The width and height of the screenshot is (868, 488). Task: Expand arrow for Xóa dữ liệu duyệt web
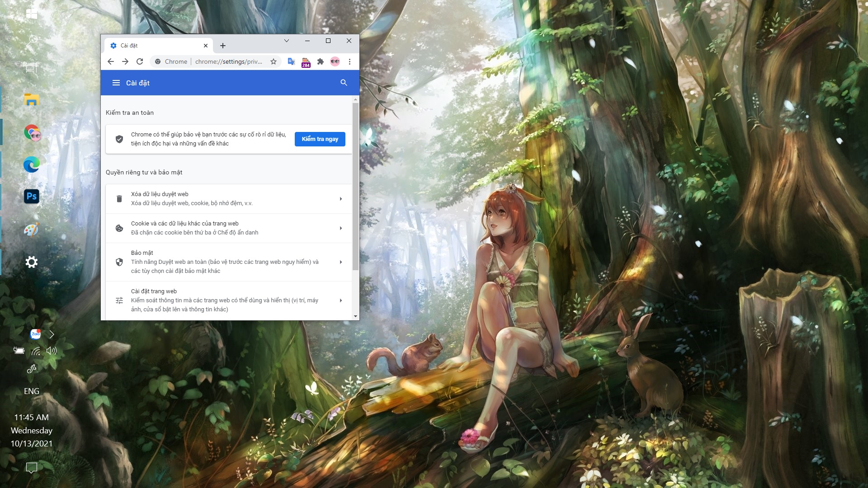pyautogui.click(x=341, y=199)
